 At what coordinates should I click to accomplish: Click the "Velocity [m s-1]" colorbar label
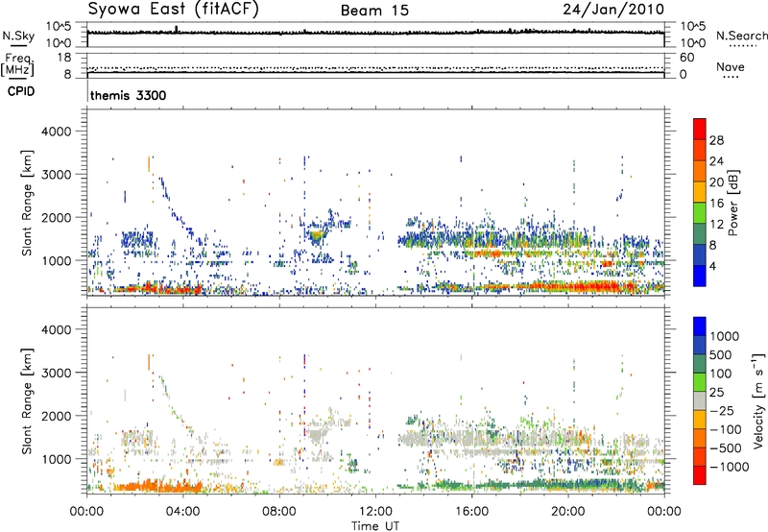[758, 400]
